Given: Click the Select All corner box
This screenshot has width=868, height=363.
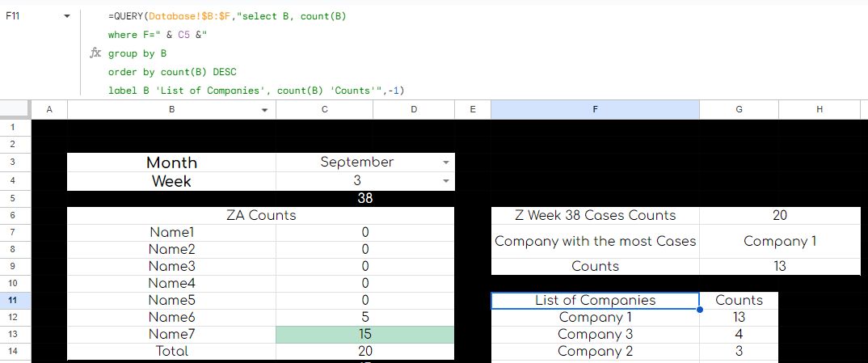Looking at the screenshot, I should click(x=15, y=110).
